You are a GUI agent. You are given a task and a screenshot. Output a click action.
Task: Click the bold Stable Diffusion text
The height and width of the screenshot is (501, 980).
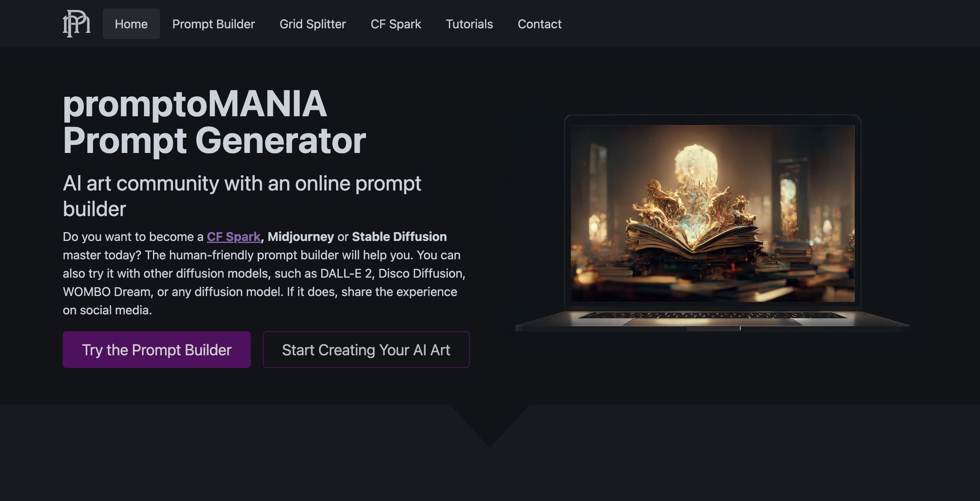coord(399,237)
